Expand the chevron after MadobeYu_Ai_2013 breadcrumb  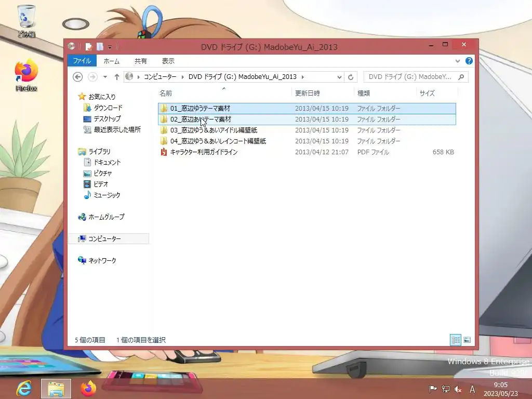(303, 77)
